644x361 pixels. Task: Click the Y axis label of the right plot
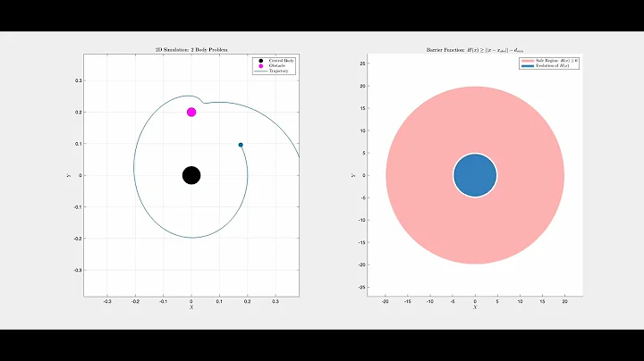pos(352,175)
